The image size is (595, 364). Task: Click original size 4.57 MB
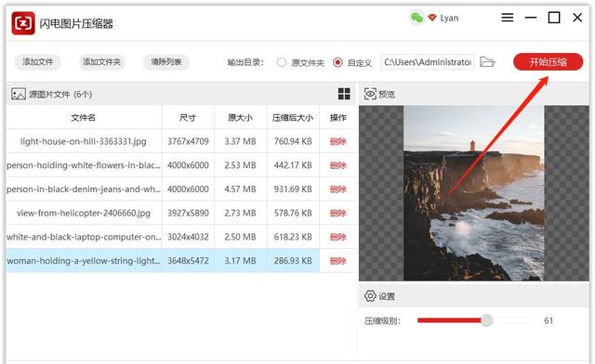tap(240, 189)
